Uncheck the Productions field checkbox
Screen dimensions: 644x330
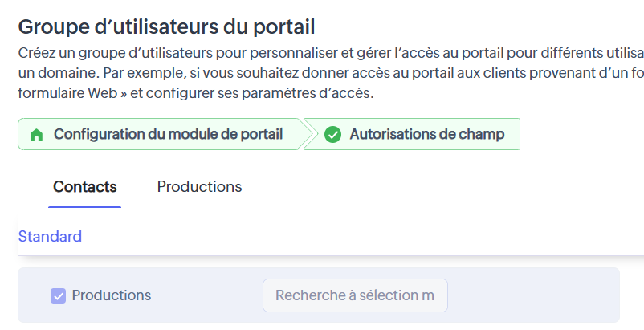pos(59,295)
